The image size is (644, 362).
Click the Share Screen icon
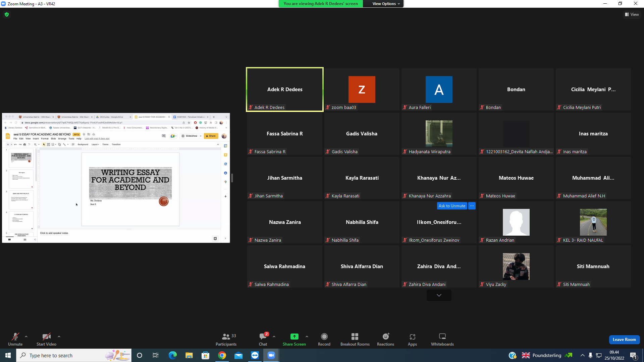[x=294, y=336]
